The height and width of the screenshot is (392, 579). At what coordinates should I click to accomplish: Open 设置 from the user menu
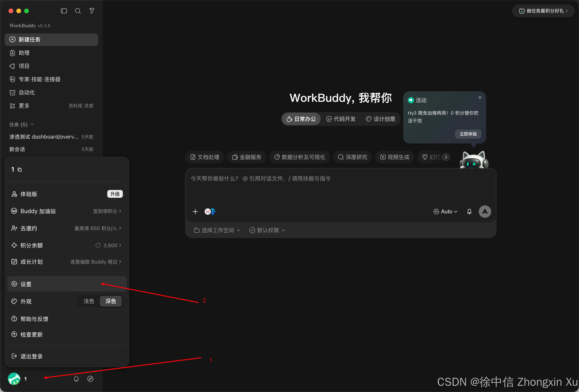pyautogui.click(x=67, y=284)
